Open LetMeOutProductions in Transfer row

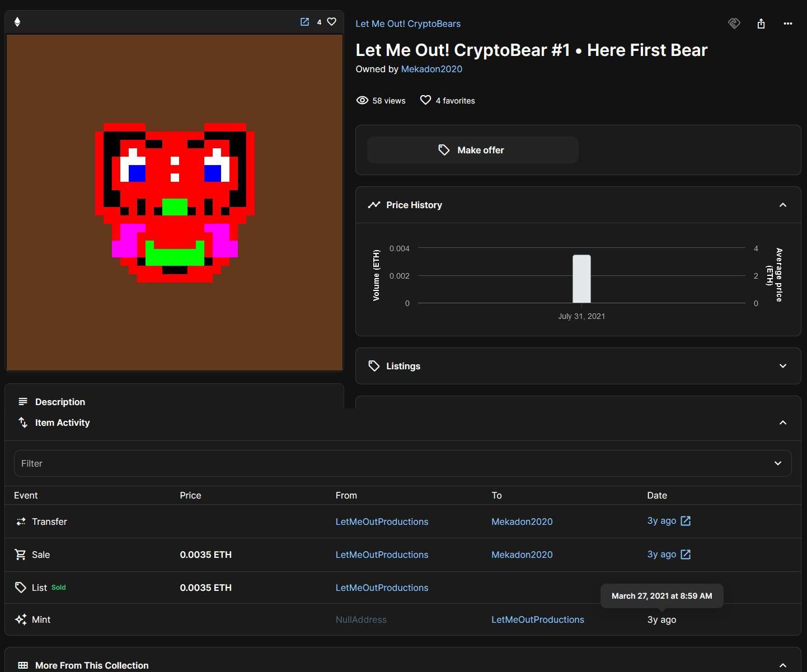[382, 521]
